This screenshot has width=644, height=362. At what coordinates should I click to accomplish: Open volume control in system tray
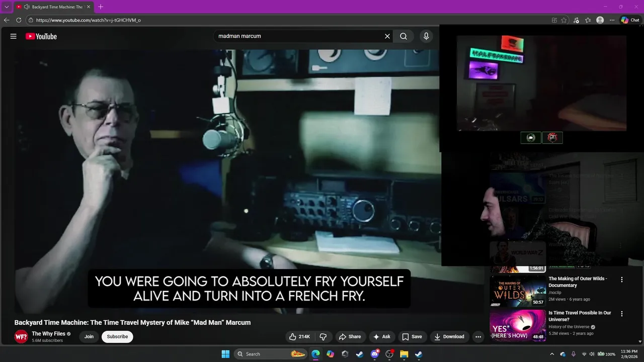click(x=592, y=354)
